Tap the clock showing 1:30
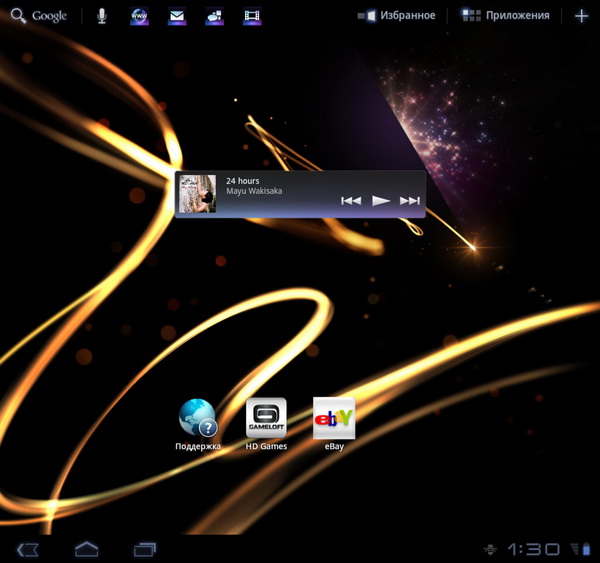 coord(533,549)
